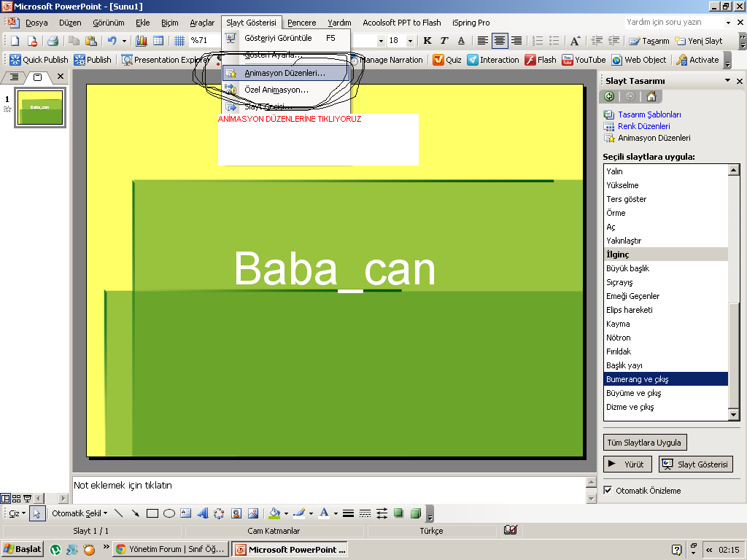Open the font size dropdown

click(x=410, y=41)
